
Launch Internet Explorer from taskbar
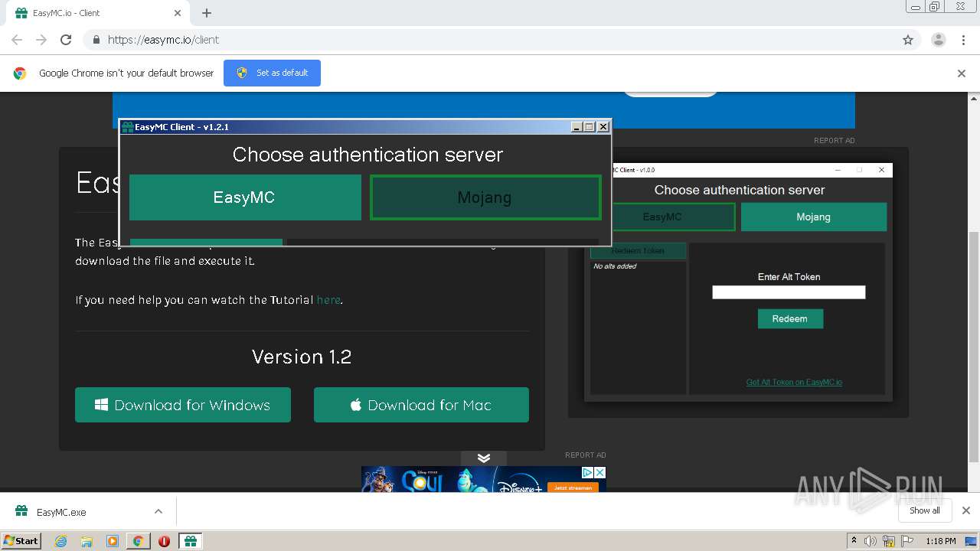pyautogui.click(x=61, y=541)
